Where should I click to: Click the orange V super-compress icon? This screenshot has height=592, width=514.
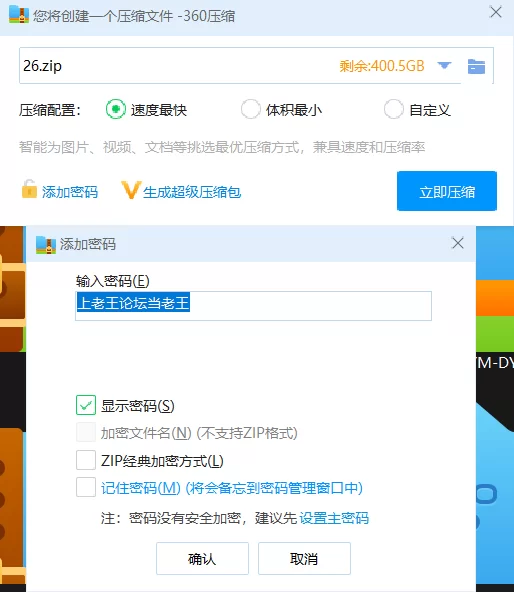(x=131, y=190)
